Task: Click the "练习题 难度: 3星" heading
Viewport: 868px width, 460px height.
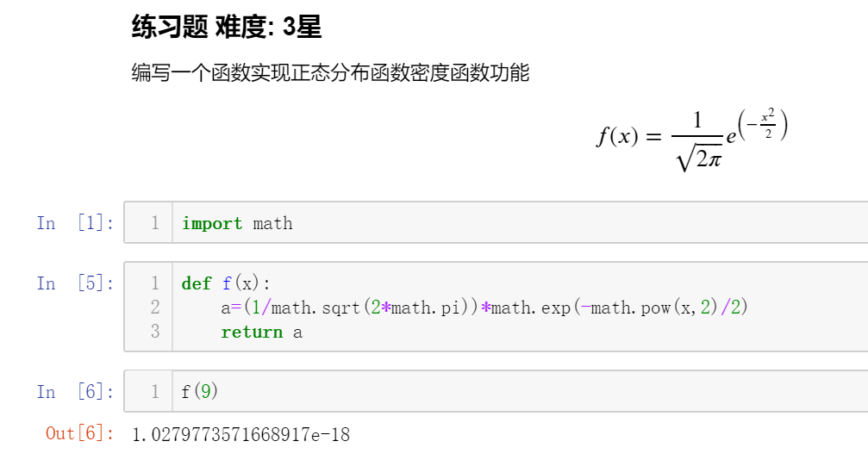Action: [227, 28]
